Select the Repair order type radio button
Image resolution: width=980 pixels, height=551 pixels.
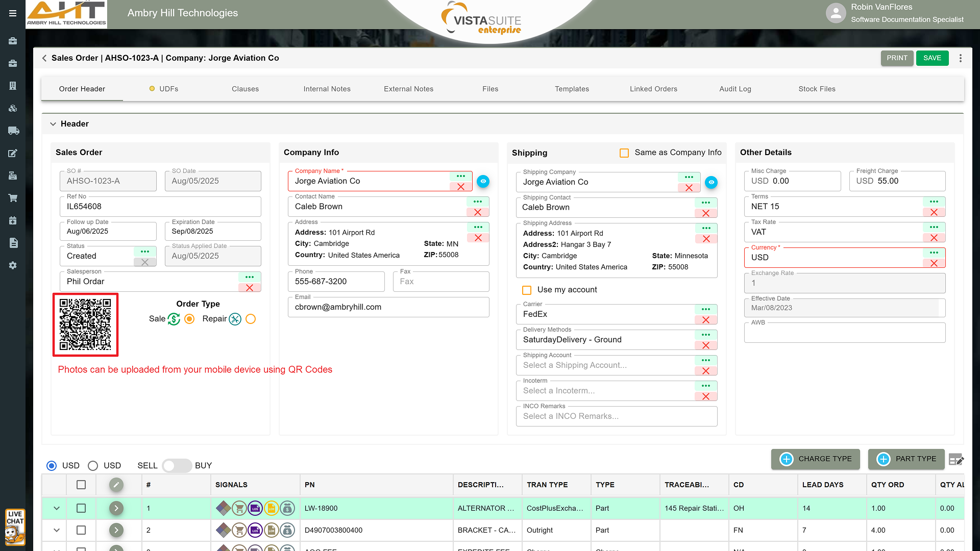coord(251,319)
